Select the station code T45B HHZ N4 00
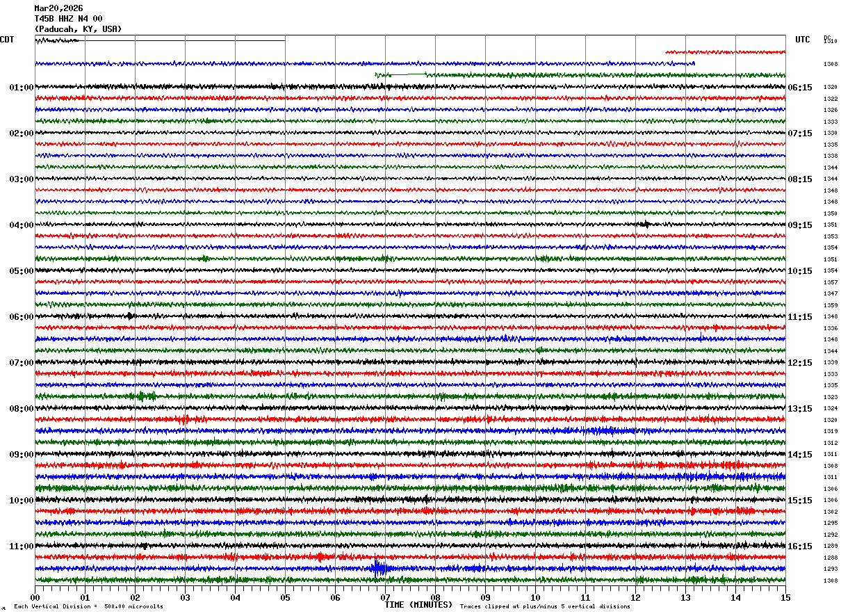Viewport: 841px width, 616px height. 68,19
